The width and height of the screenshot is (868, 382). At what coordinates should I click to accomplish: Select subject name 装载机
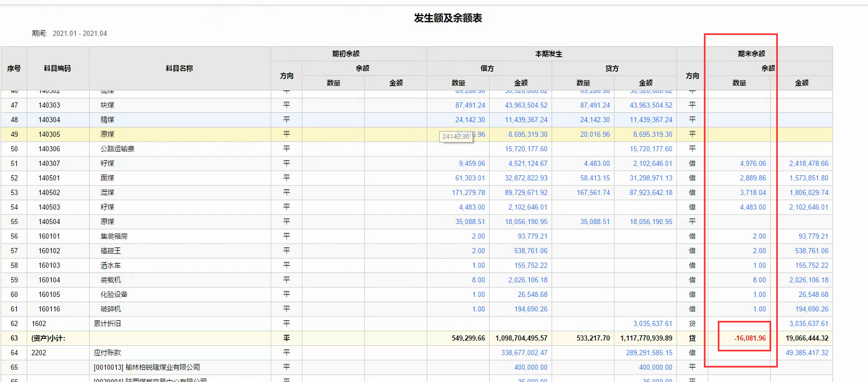click(111, 279)
